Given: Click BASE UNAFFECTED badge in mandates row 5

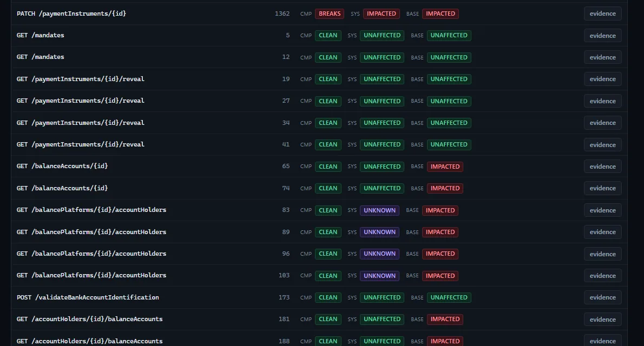Looking at the screenshot, I should [x=449, y=35].
